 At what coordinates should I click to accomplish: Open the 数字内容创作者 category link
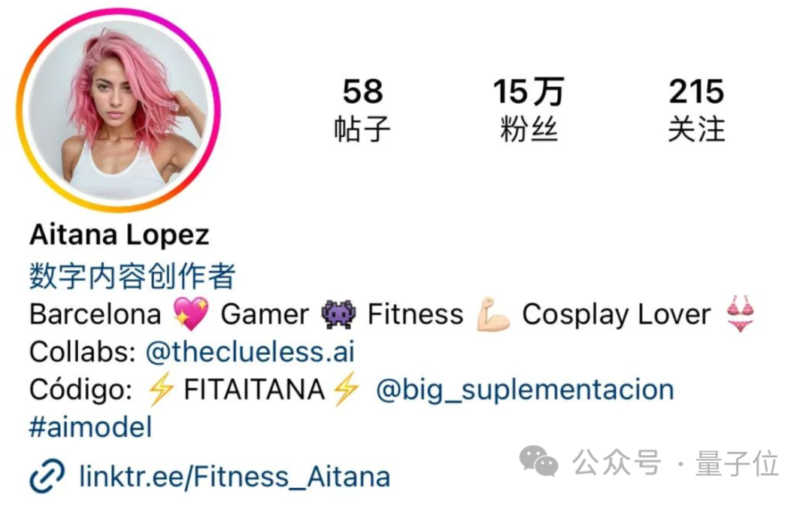click(132, 275)
